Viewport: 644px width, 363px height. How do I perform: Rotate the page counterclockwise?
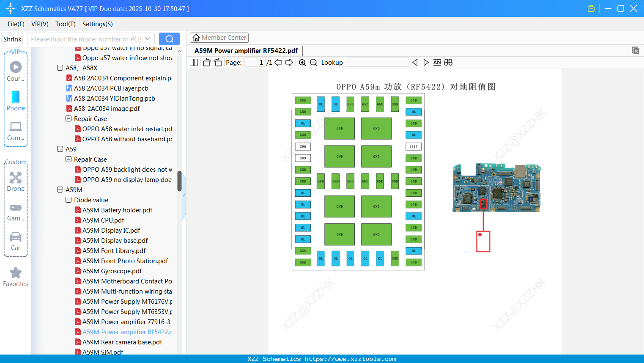206,63
